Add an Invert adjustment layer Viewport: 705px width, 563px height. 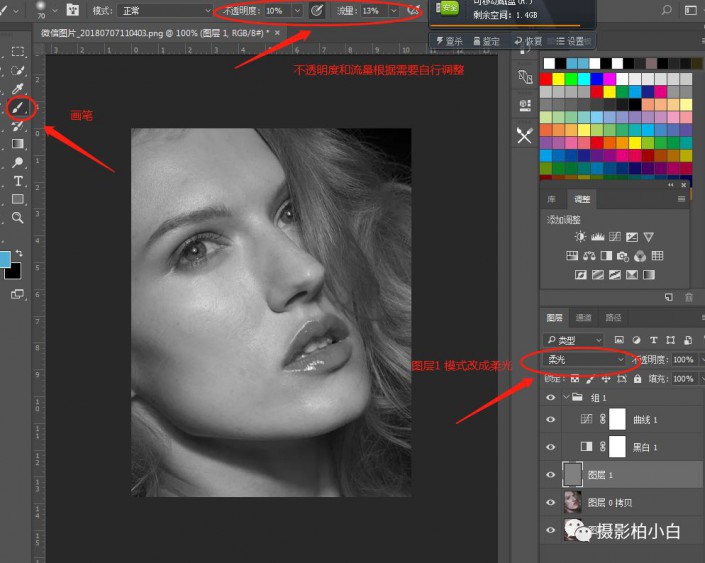pyautogui.click(x=580, y=275)
